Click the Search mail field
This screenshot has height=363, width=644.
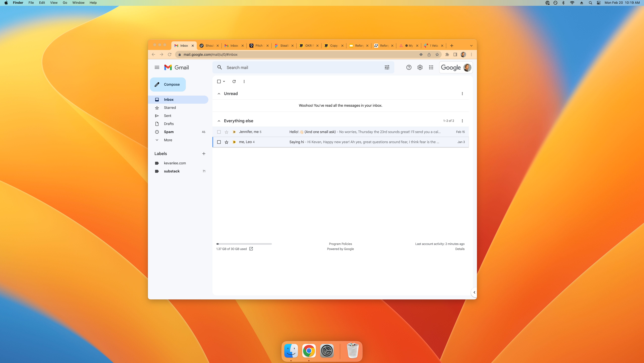pos(303,67)
